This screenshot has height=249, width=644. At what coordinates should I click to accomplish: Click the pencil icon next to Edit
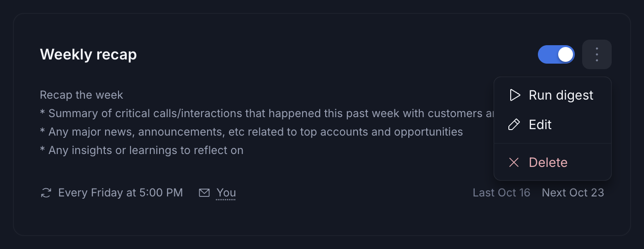coord(514,125)
